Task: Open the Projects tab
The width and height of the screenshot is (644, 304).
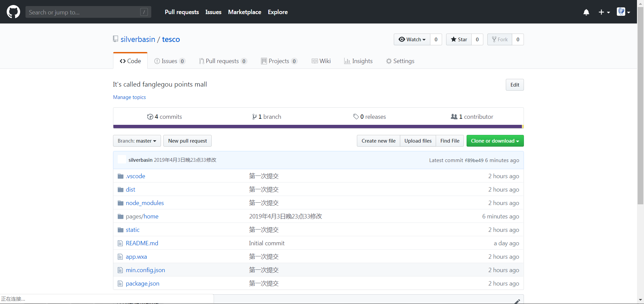Action: click(x=279, y=61)
